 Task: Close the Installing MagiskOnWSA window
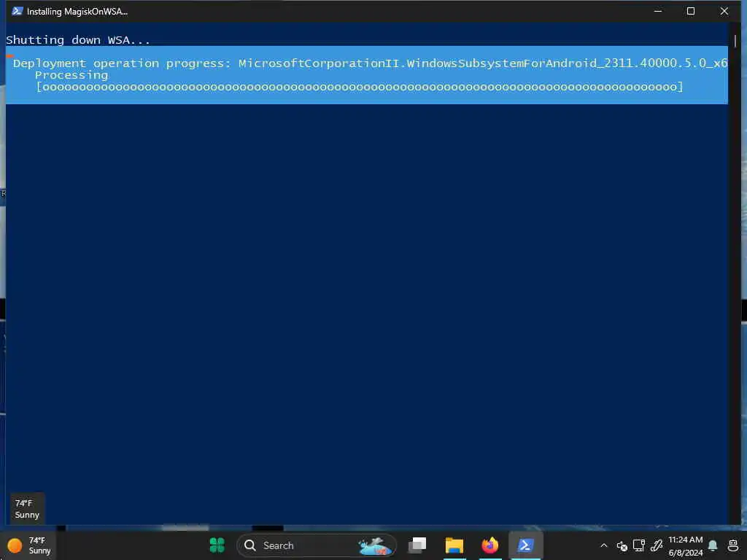pos(724,11)
